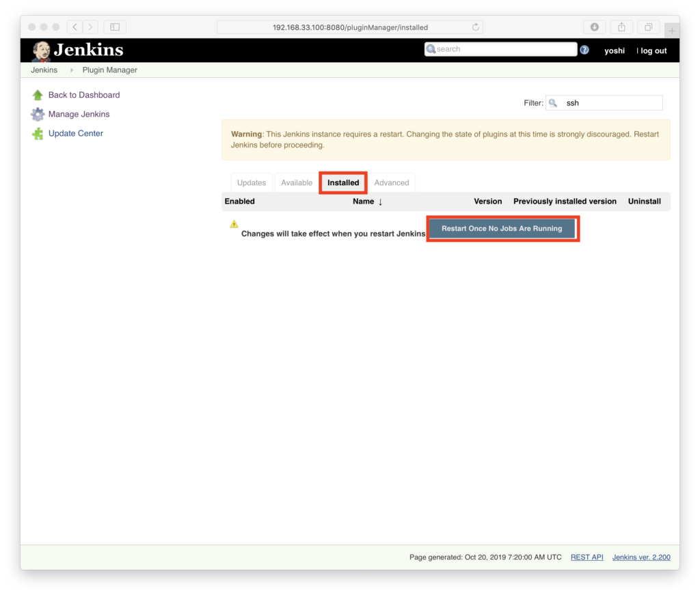Reload the page with the refresh icon
Image resolution: width=700 pixels, height=595 pixels.
click(x=476, y=27)
